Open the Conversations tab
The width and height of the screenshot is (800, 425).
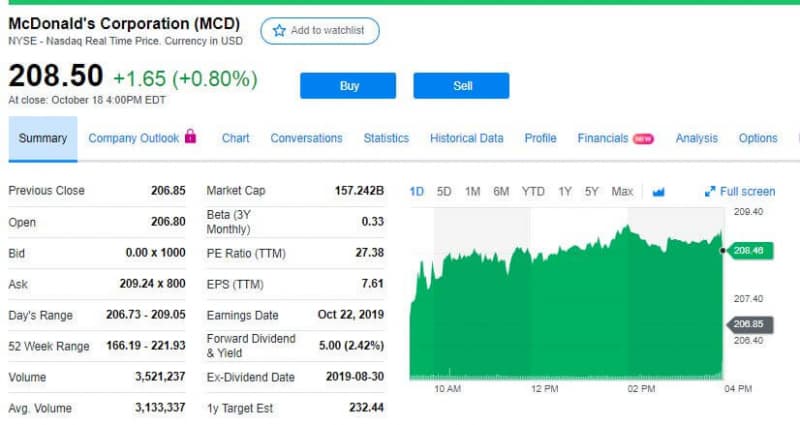(306, 138)
